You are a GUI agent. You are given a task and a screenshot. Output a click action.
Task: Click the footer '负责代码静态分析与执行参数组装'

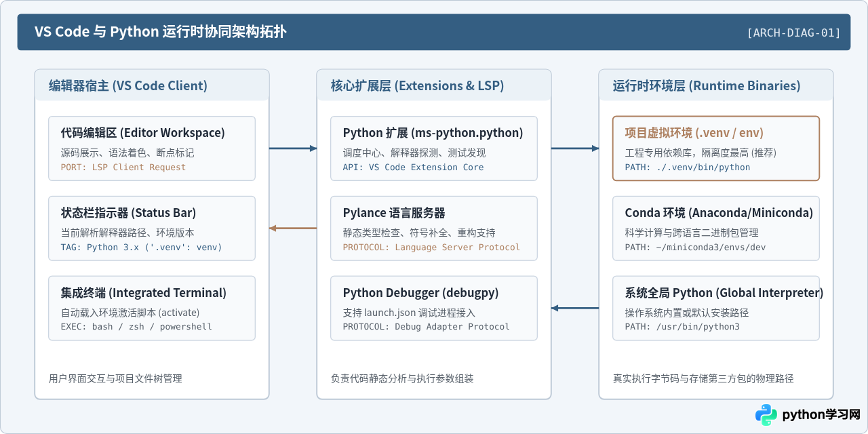(x=402, y=378)
